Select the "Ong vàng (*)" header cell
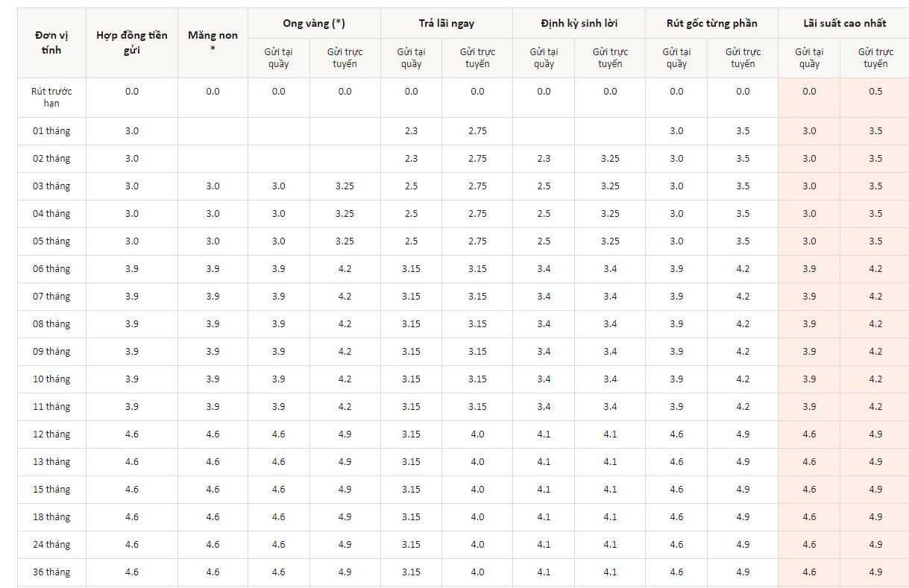This screenshot has width=909, height=588. (x=314, y=23)
